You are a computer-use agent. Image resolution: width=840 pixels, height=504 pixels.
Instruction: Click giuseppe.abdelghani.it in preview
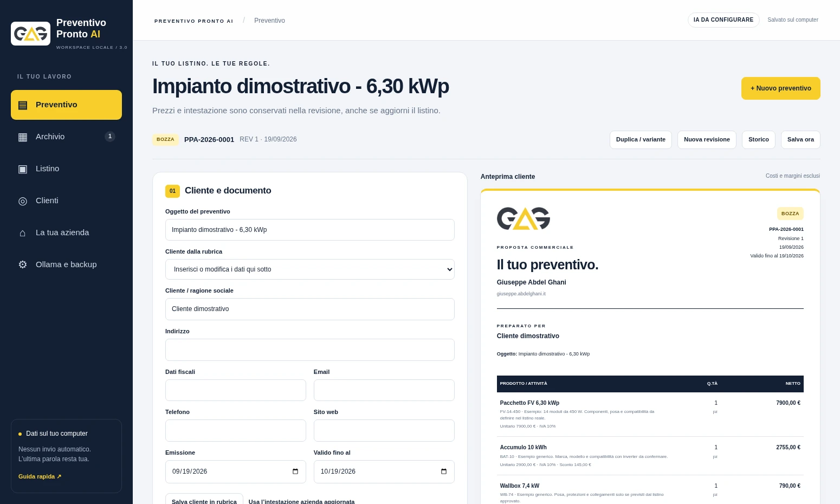521,294
